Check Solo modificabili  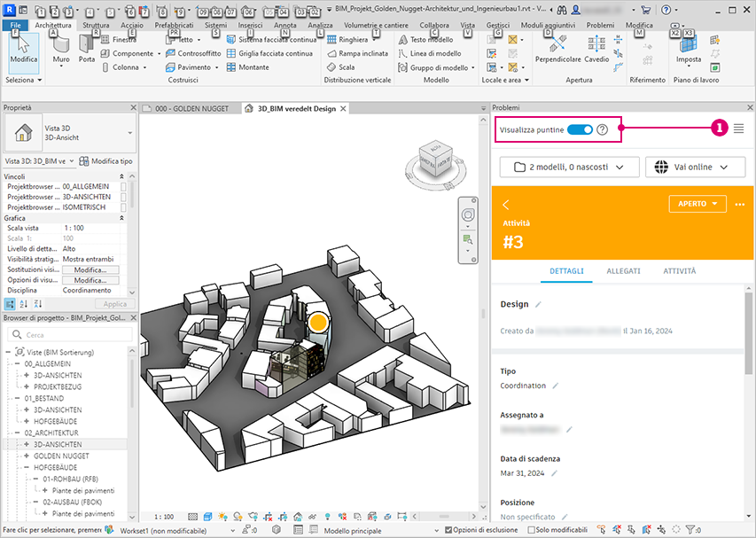pos(531,530)
